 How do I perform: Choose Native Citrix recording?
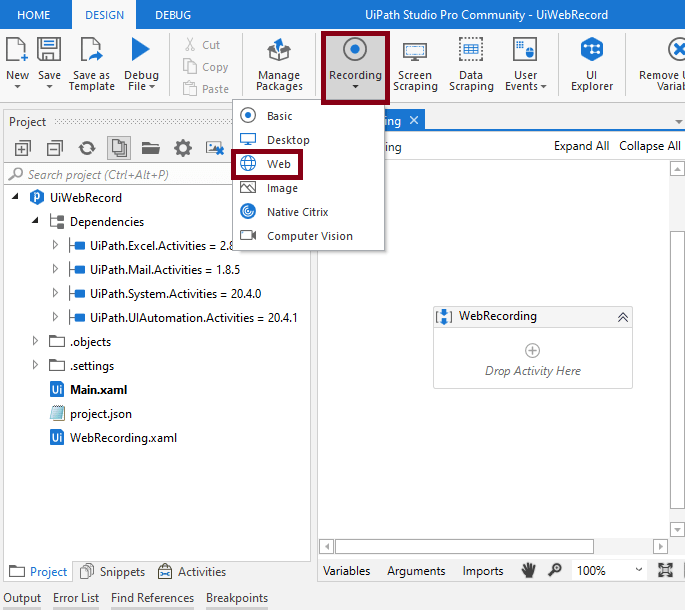point(308,212)
